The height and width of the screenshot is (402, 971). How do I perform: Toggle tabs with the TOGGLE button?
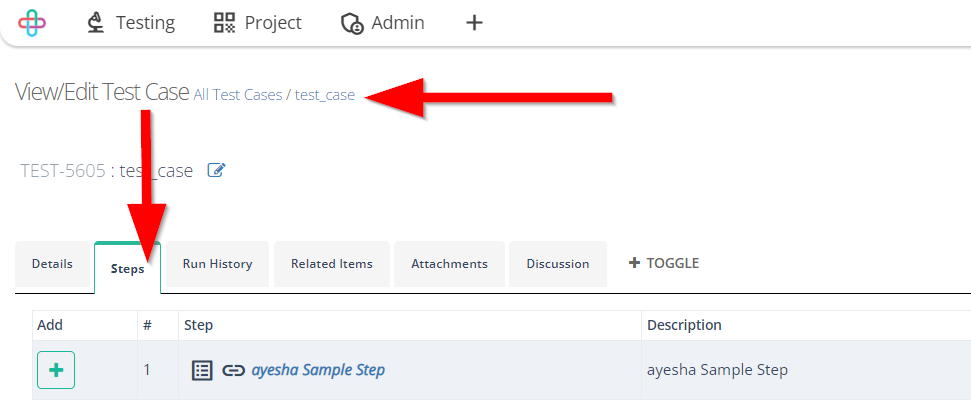pyautogui.click(x=664, y=263)
